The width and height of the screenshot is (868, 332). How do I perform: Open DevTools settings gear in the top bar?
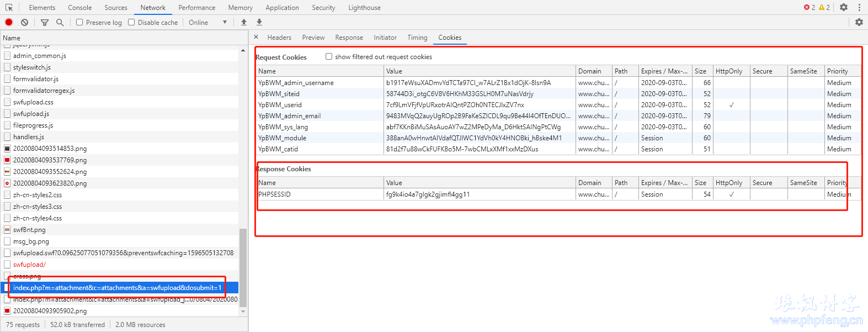click(x=844, y=7)
